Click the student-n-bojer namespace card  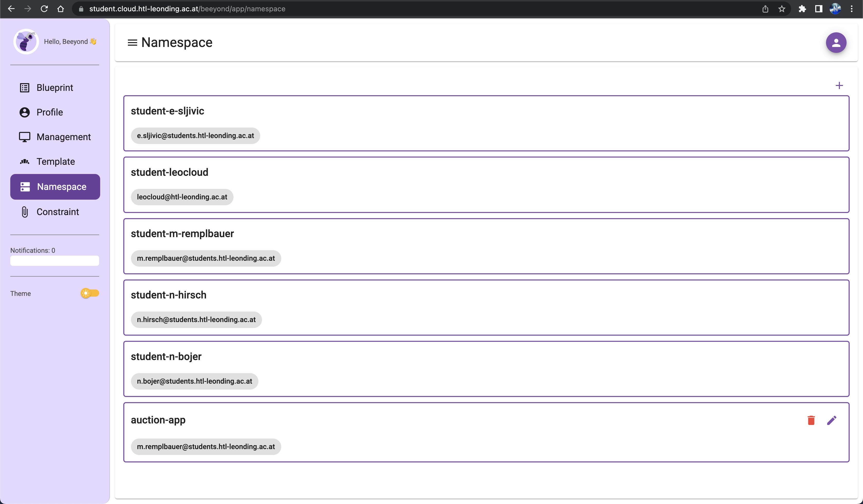point(486,369)
